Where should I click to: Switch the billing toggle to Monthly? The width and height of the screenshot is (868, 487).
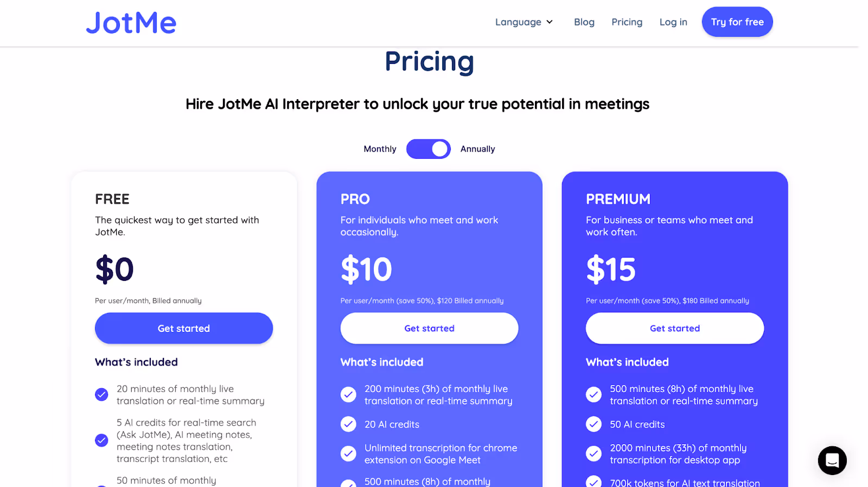(x=429, y=149)
